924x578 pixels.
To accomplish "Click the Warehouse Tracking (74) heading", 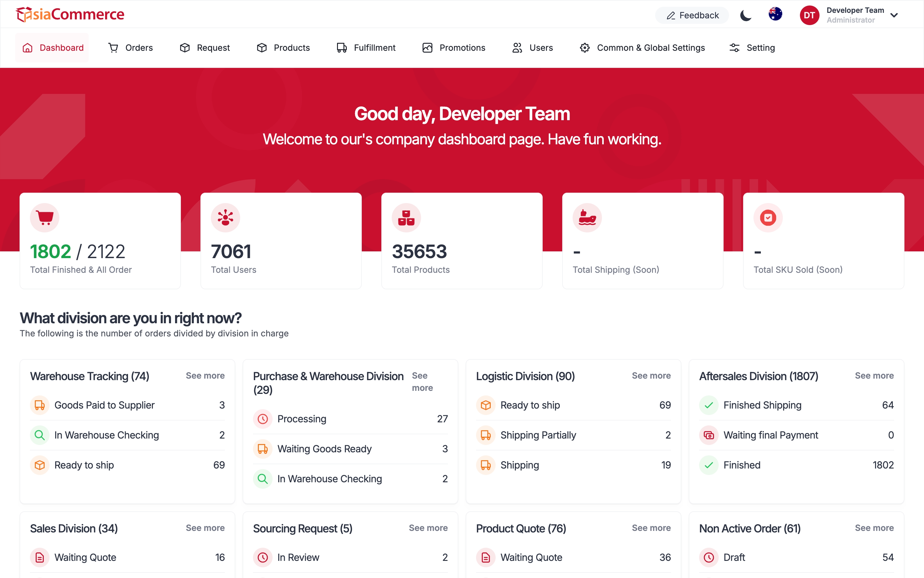I will point(90,376).
